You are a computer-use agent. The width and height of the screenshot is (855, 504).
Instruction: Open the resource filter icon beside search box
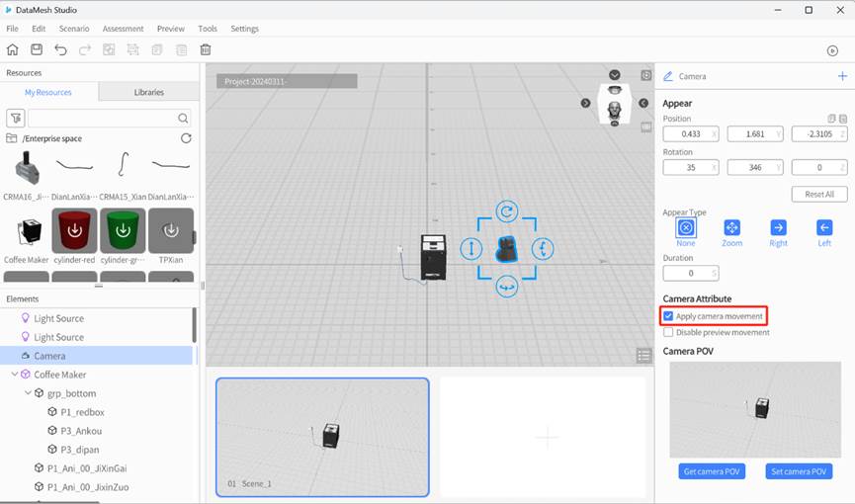15,118
